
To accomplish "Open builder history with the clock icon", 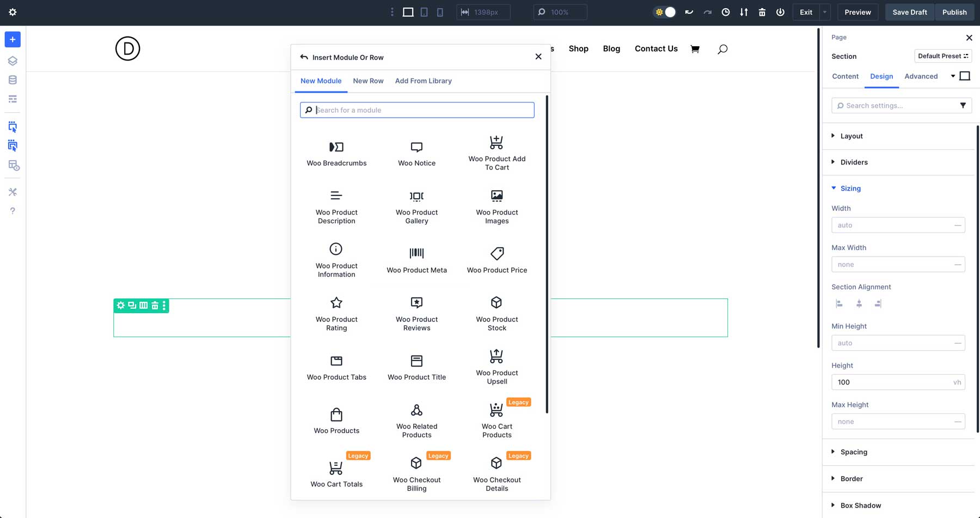I will click(725, 11).
